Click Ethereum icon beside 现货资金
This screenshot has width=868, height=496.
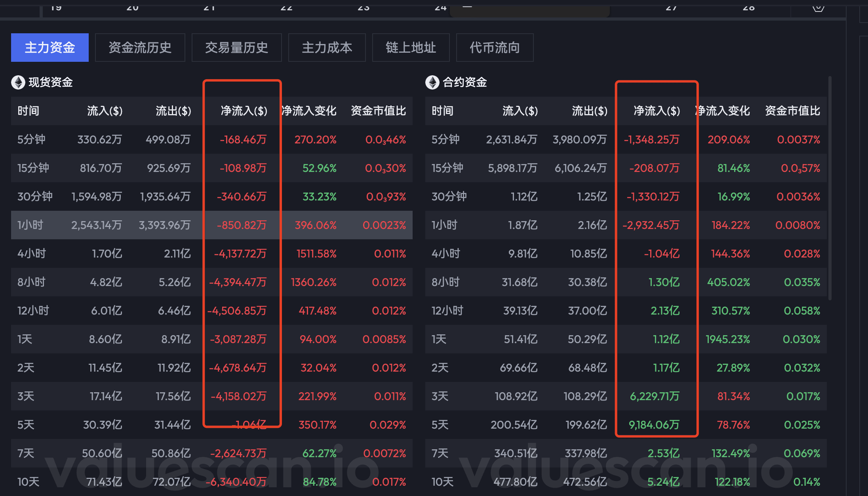(x=18, y=82)
